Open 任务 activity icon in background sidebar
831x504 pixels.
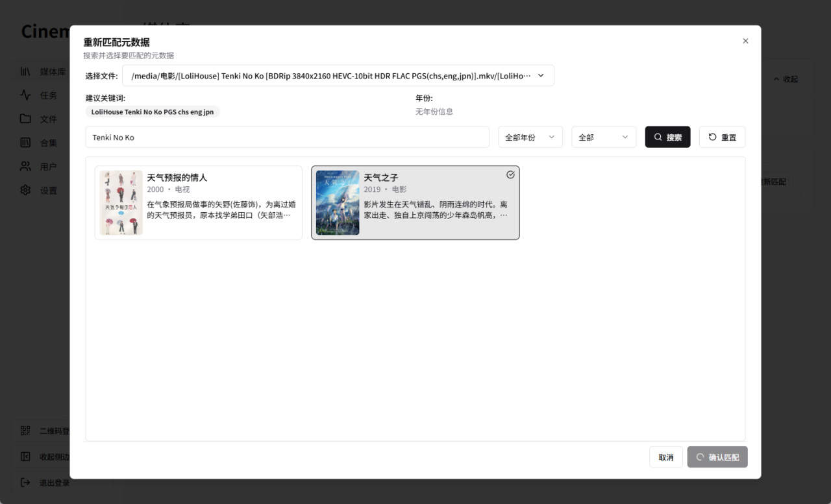25,95
